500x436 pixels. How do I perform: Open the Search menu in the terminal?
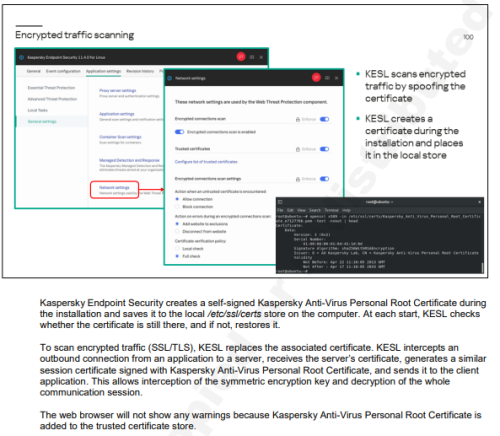pos(315,210)
